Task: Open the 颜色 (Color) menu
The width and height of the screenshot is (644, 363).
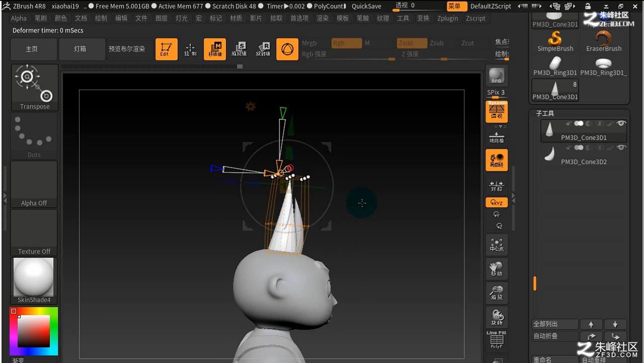Action: pos(61,18)
